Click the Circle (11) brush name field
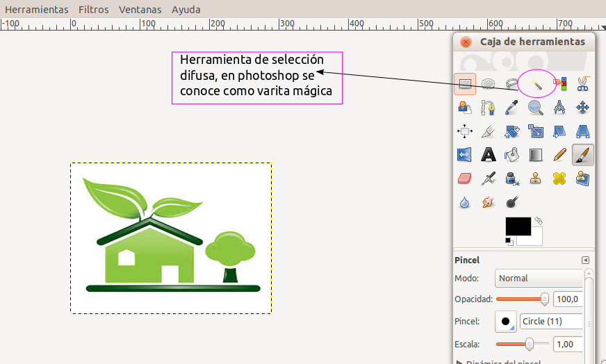Image resolution: width=606 pixels, height=364 pixels. [x=551, y=321]
